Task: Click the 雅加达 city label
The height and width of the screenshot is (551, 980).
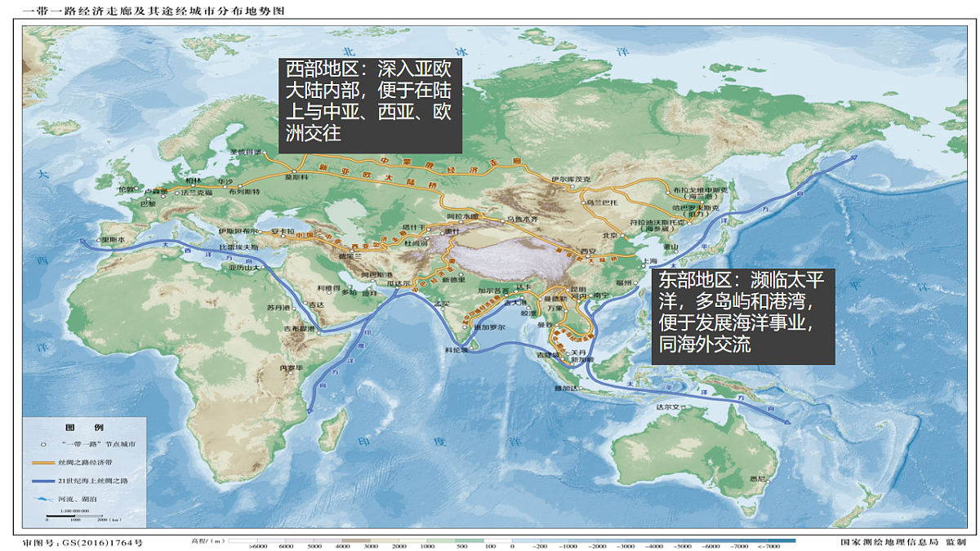Action: [565, 388]
